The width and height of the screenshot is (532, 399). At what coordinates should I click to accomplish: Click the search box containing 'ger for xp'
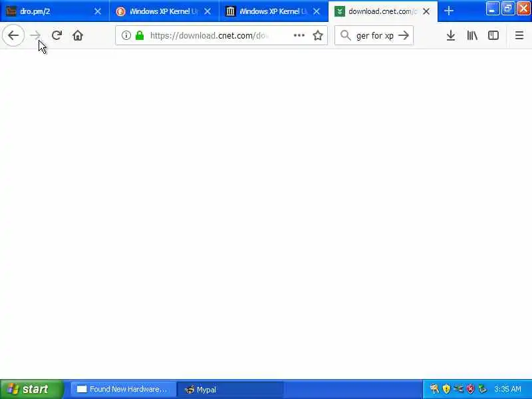tap(375, 35)
